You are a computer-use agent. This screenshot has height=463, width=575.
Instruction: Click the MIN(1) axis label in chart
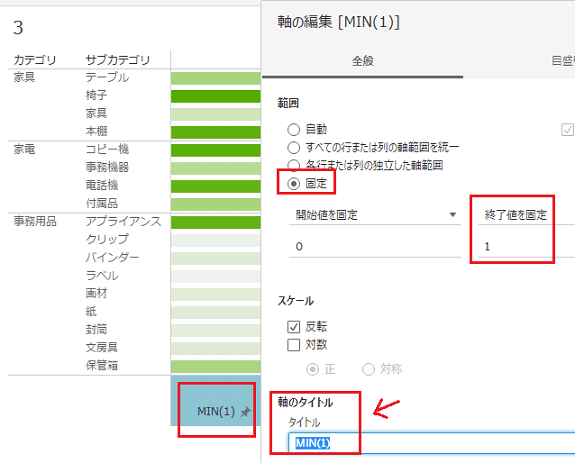(216, 411)
